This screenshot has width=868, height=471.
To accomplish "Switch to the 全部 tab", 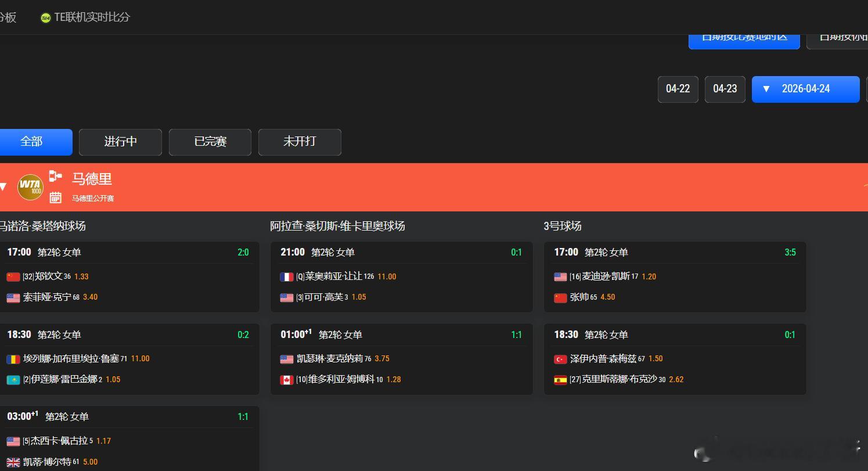I will tap(32, 142).
